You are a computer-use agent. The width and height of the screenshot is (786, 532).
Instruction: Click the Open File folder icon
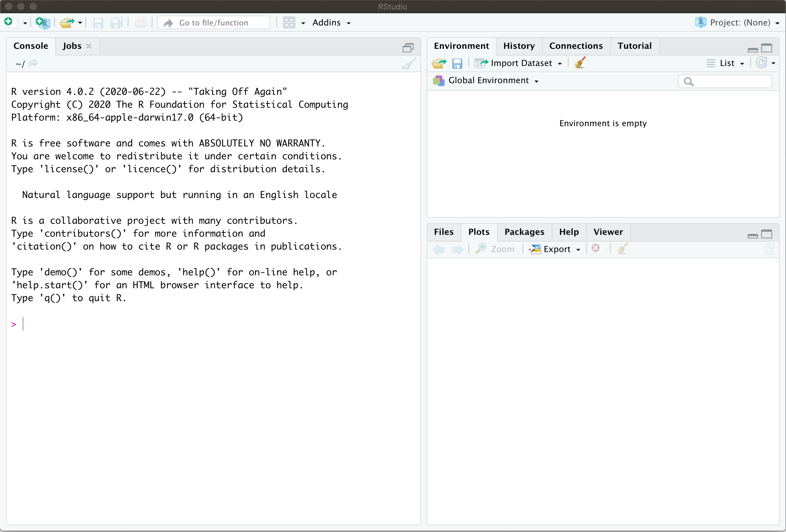coord(67,23)
